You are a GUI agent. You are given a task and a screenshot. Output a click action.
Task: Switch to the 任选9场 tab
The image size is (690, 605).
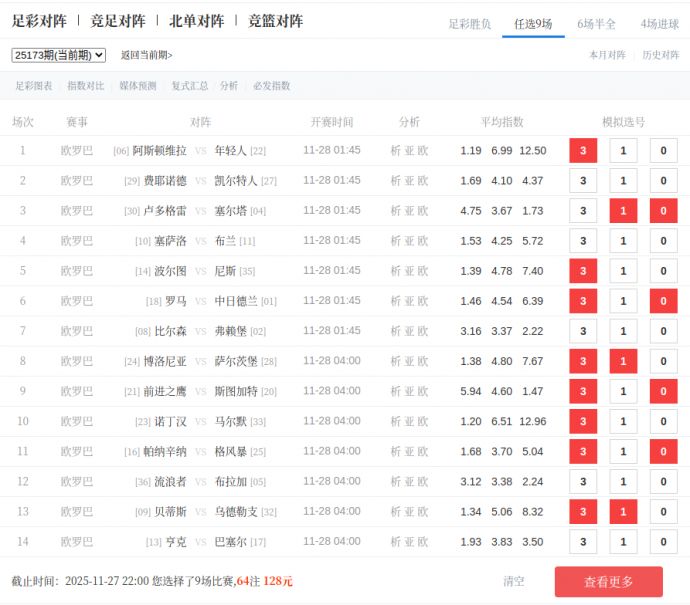[533, 24]
